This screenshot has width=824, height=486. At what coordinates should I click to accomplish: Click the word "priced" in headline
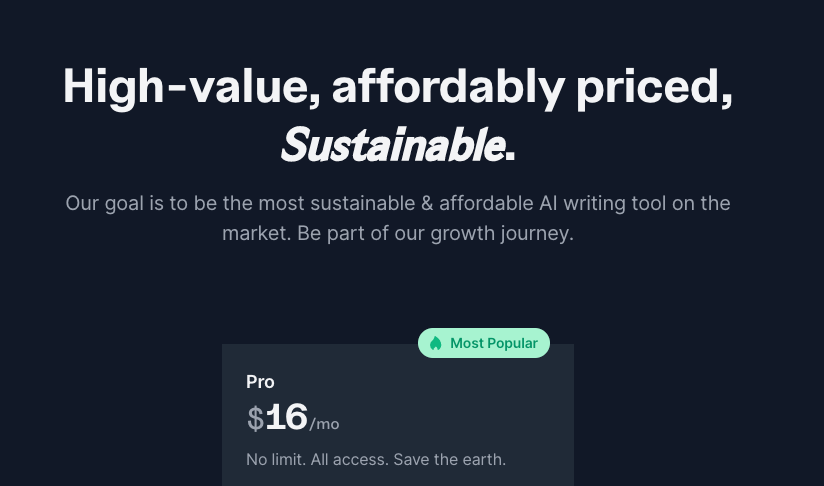coord(653,87)
